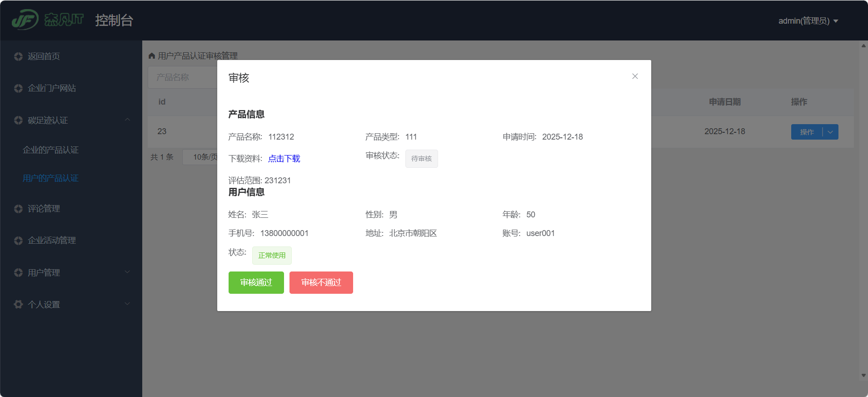Viewport: 868px width, 397px height.
Task: Click the scrollbar down arrow
Action: 863,375
